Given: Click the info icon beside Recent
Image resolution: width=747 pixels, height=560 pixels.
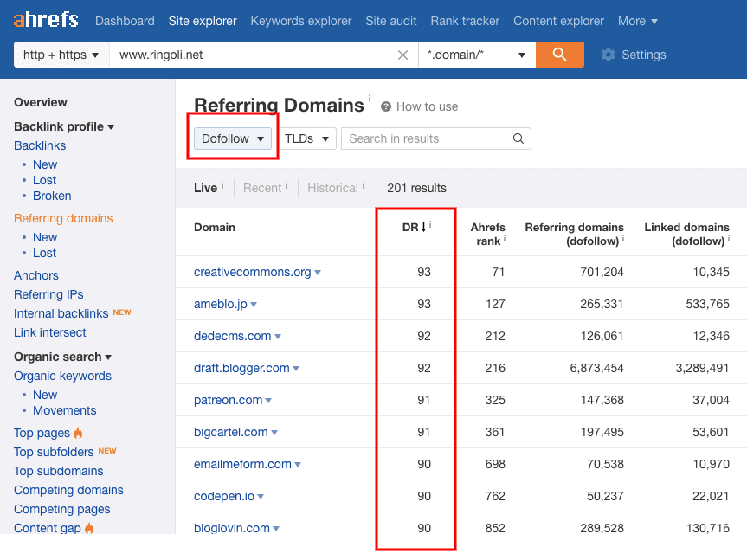Looking at the screenshot, I should click(287, 185).
